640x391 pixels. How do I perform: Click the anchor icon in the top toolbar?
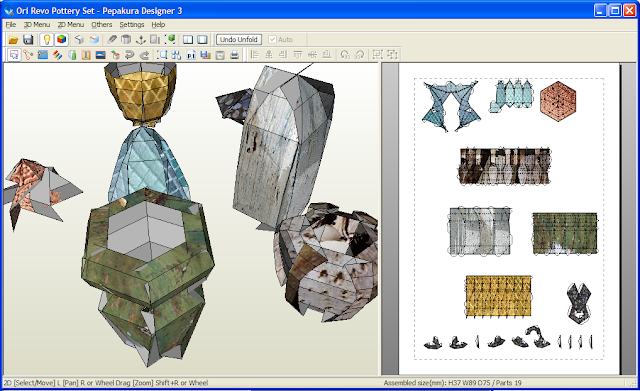click(140, 40)
